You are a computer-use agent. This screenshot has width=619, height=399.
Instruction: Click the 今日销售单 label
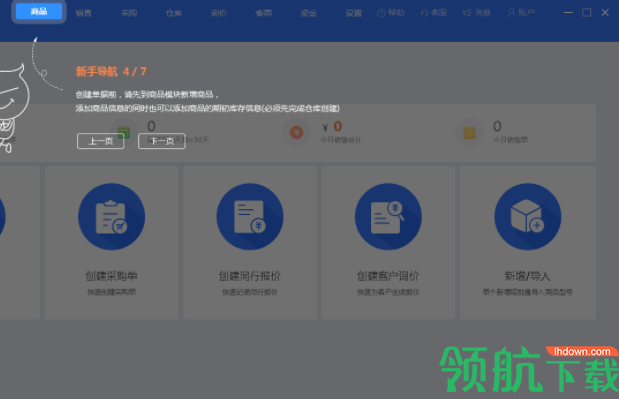tap(510, 139)
